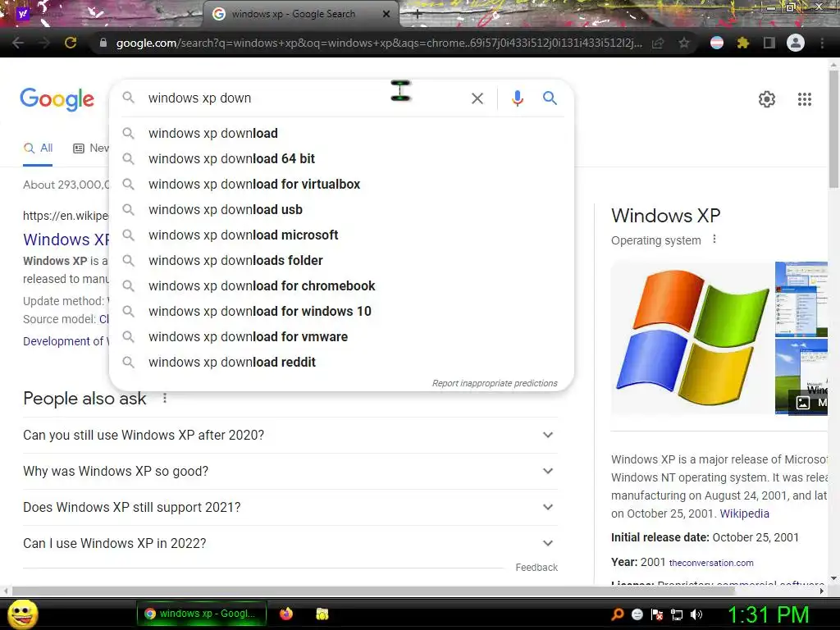Choose suggestion windows xp download reddit
This screenshot has width=840, height=630.
(341, 362)
